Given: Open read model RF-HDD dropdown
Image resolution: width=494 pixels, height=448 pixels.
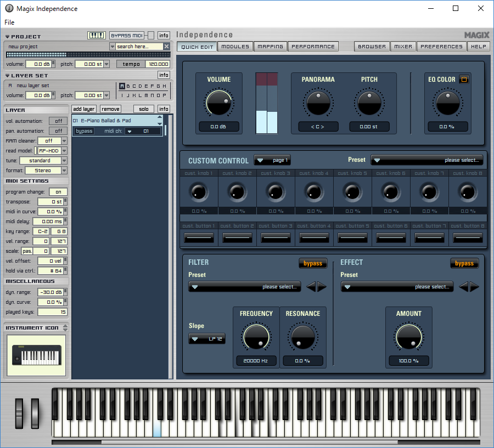Looking at the screenshot, I should click(x=64, y=150).
